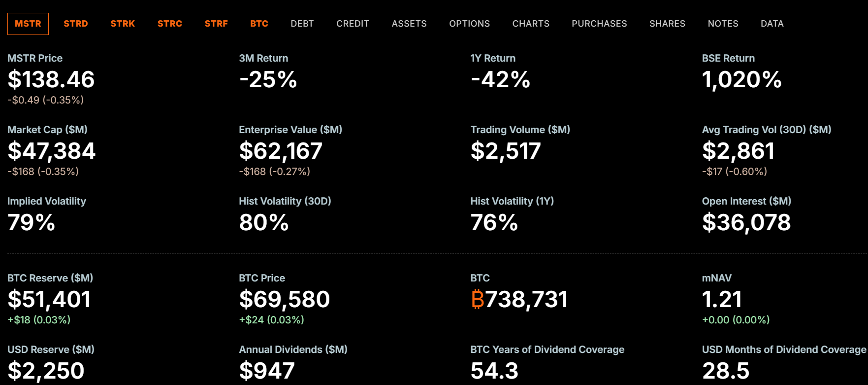868x385 pixels.
Task: Go to the DATA tab
Action: click(772, 24)
